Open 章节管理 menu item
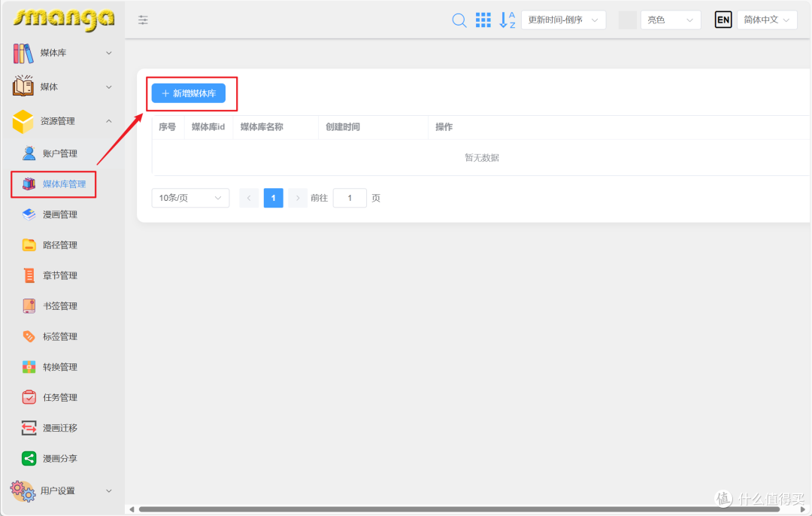Image resolution: width=812 pixels, height=516 pixels. coord(62,275)
